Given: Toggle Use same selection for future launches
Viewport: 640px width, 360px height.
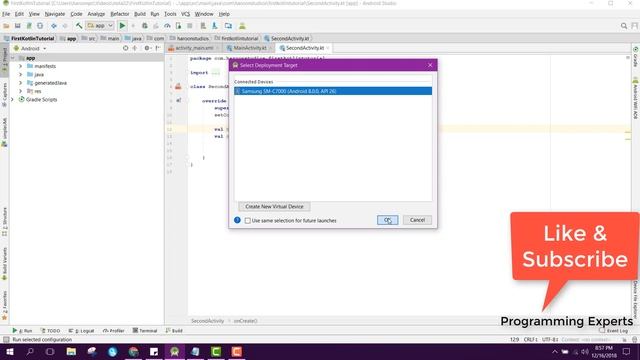Looking at the screenshot, I should tap(248, 220).
